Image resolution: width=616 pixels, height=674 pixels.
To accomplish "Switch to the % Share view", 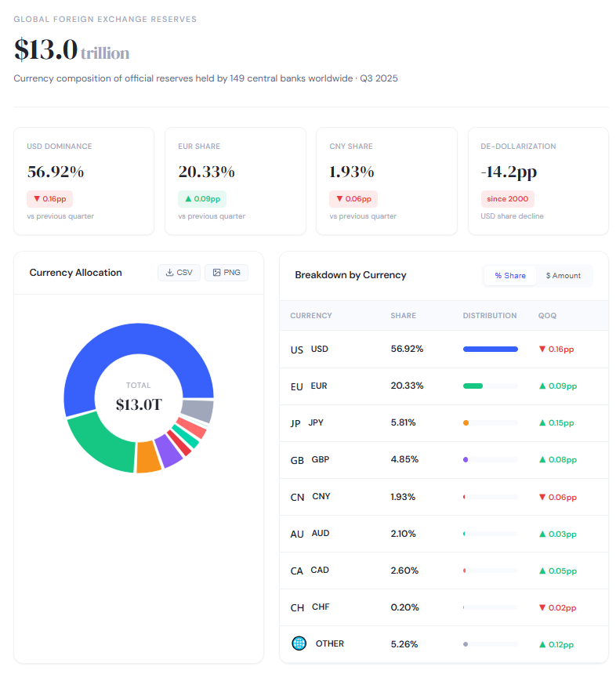I will pyautogui.click(x=509, y=276).
